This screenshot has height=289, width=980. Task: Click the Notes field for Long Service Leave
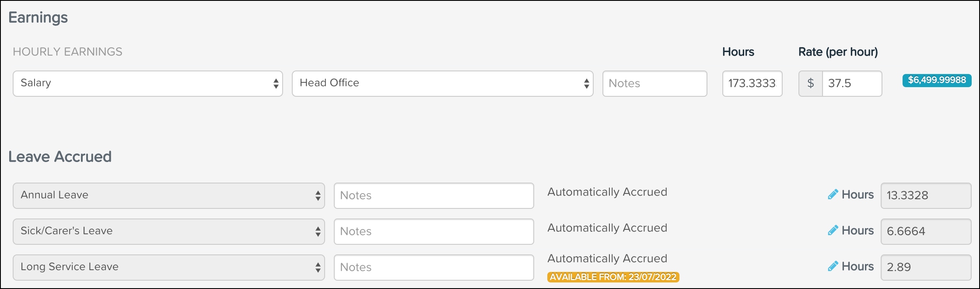tap(433, 267)
